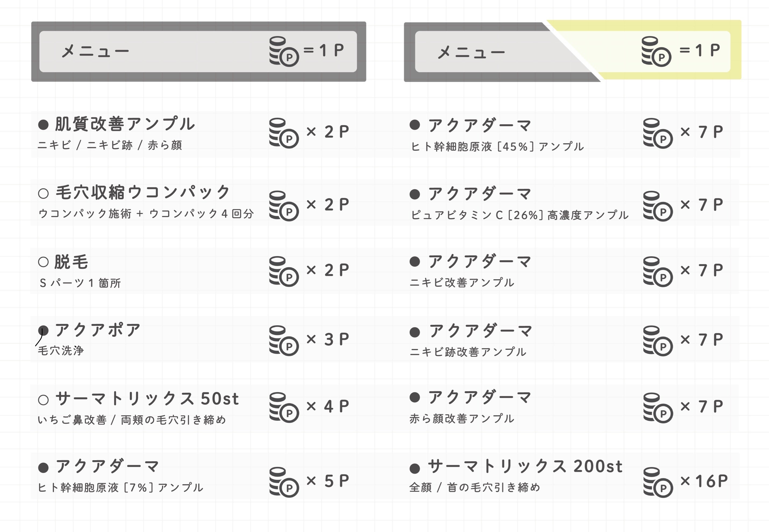
Task: Click the ピュアビタミンC［26%］高濃度アンプル description text
Action: pos(519,215)
